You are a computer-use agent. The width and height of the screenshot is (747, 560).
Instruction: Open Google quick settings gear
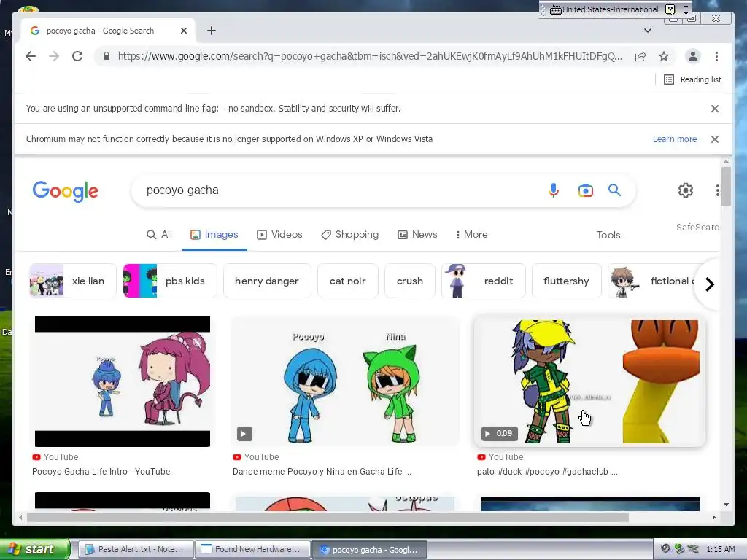(686, 190)
